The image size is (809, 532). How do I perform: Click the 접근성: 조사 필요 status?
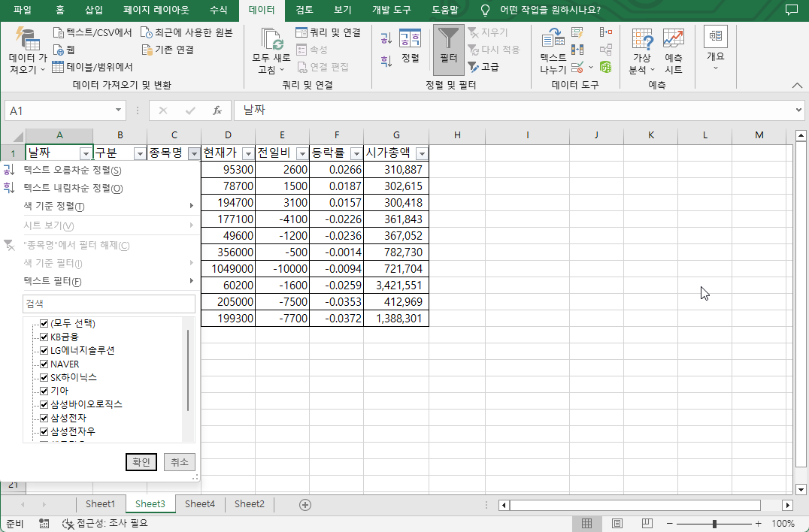click(105, 523)
